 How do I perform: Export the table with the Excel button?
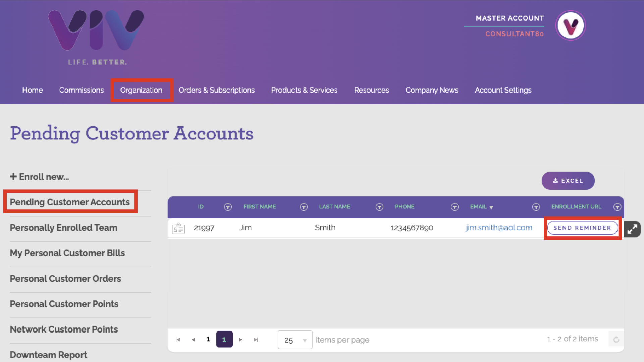click(x=568, y=181)
